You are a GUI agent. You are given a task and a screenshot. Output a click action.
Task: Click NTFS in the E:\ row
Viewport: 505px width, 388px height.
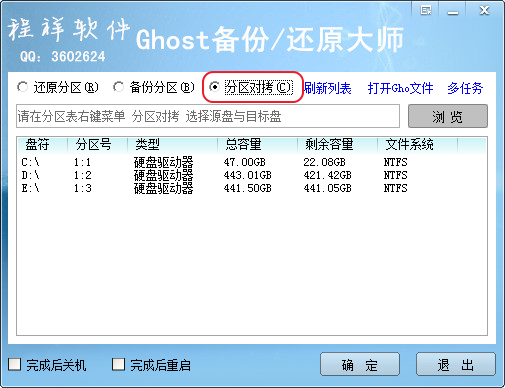click(395, 188)
